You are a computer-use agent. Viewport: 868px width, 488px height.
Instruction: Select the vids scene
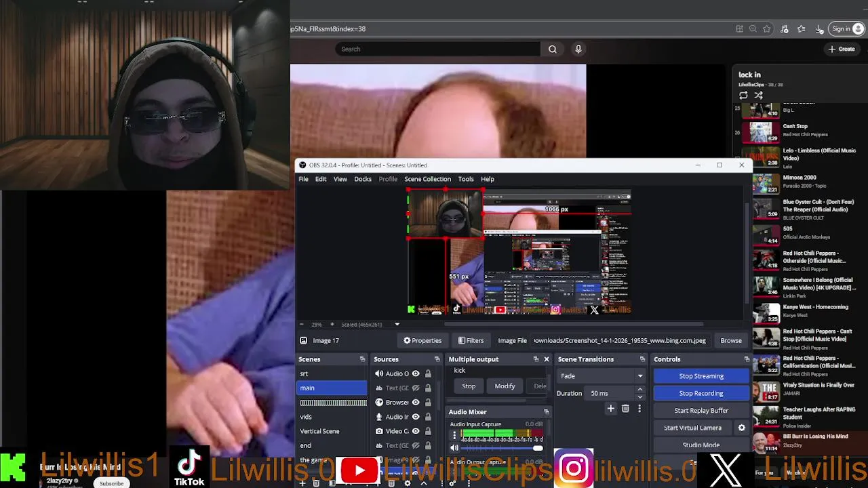point(332,417)
